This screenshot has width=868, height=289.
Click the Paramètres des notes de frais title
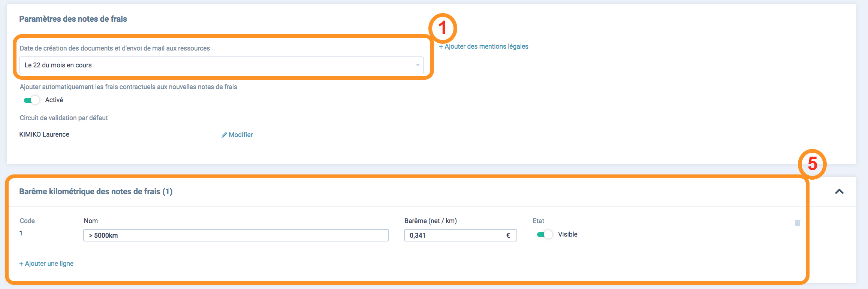coord(73,19)
